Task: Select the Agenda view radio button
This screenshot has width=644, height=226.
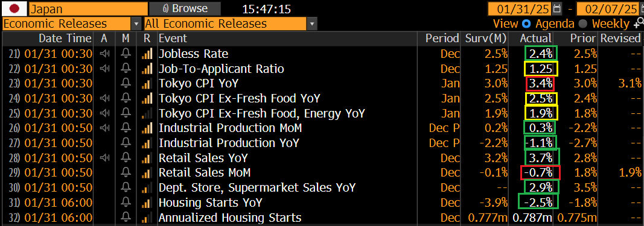Action: point(527,24)
